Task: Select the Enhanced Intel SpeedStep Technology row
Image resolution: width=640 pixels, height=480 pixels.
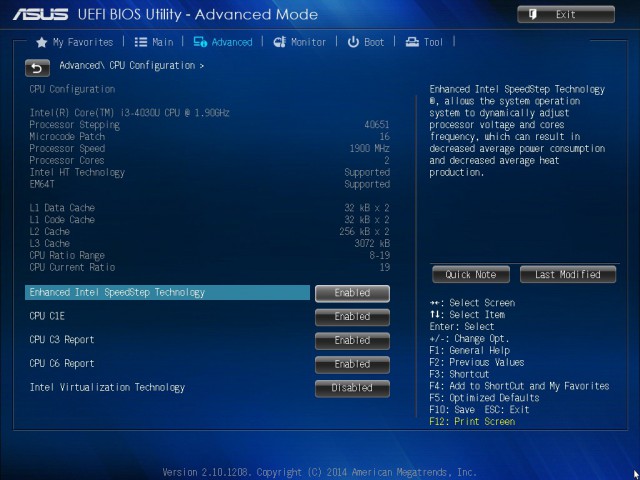Action: coord(167,293)
